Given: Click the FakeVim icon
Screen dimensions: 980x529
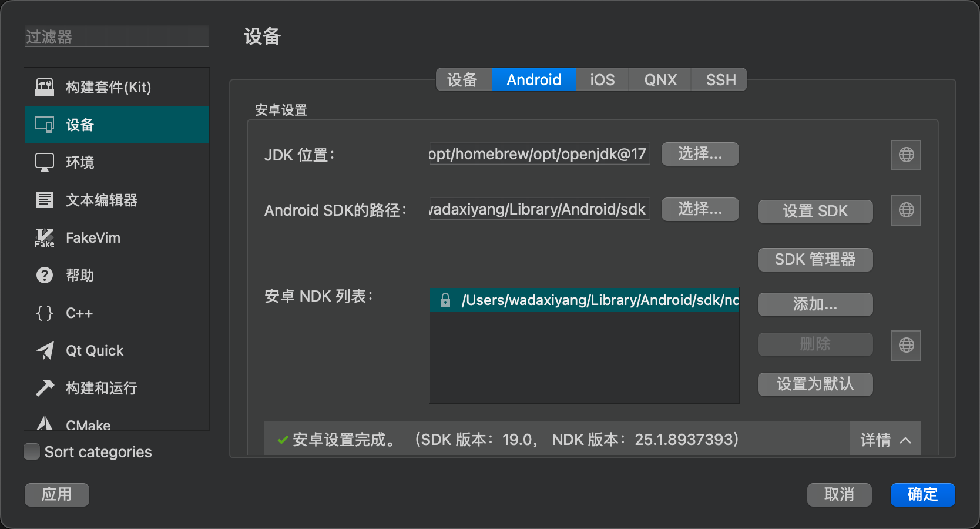Looking at the screenshot, I should [45, 237].
